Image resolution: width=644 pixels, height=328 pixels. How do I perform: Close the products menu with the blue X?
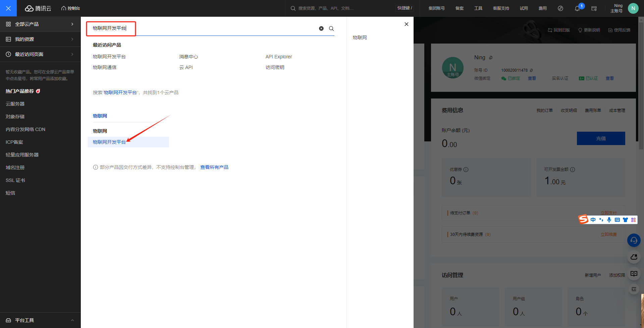tap(8, 8)
